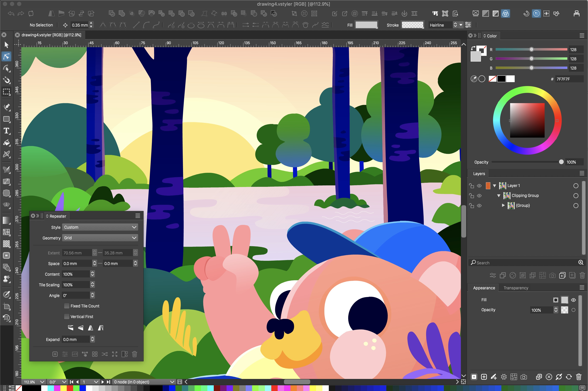Select the Eyedropper tool in left toolbar
Screen dimensions: 588x391
[7, 294]
